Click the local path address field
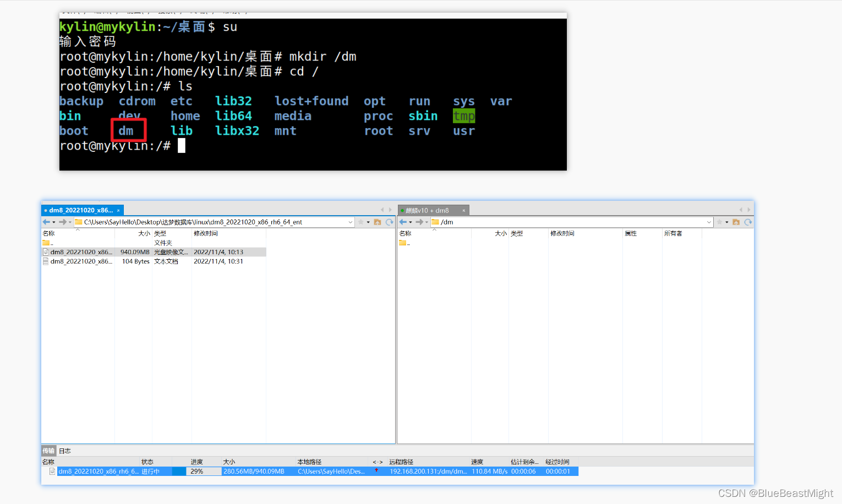Viewport: 842px width, 504px height. point(215,222)
